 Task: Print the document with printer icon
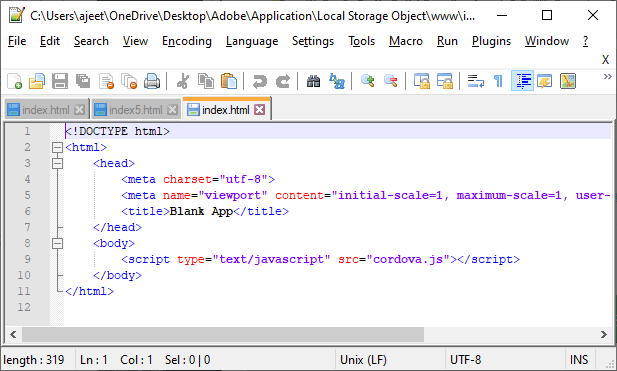pos(152,81)
